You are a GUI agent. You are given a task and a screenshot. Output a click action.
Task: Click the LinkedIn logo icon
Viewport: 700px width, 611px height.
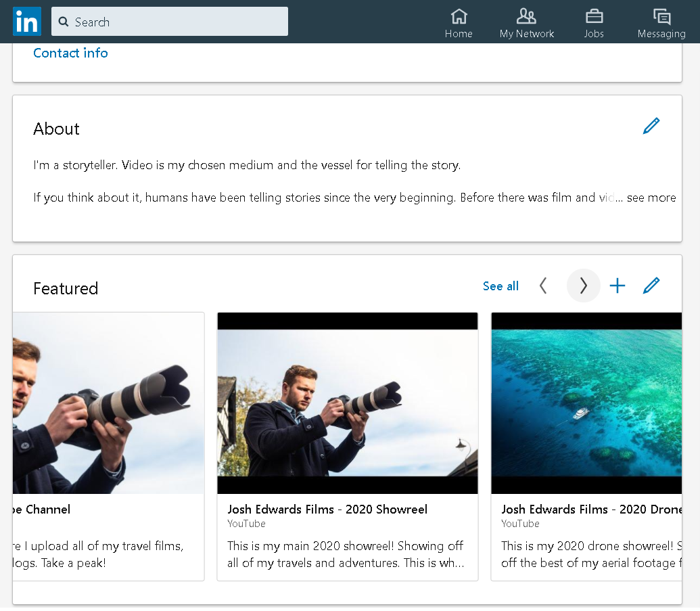tap(27, 22)
